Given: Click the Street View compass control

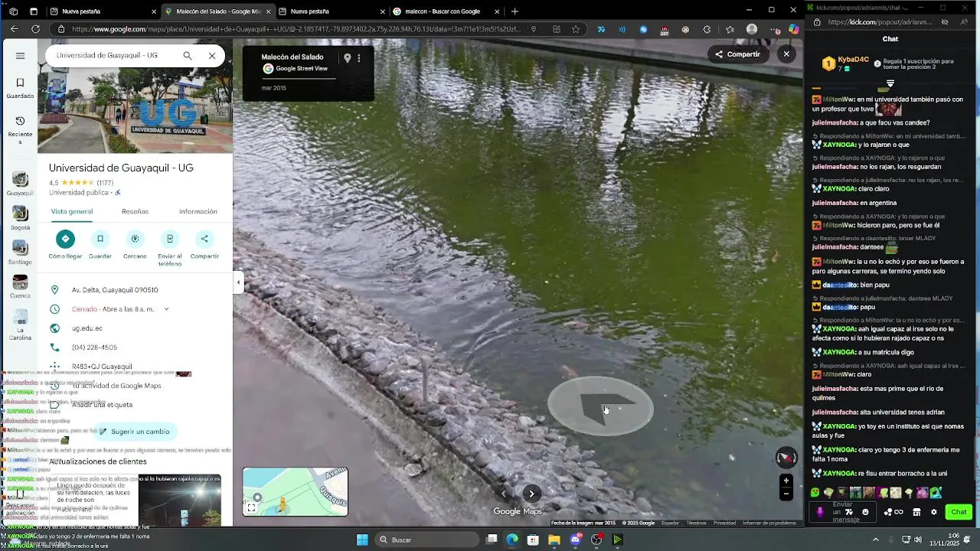Looking at the screenshot, I should coord(786,458).
